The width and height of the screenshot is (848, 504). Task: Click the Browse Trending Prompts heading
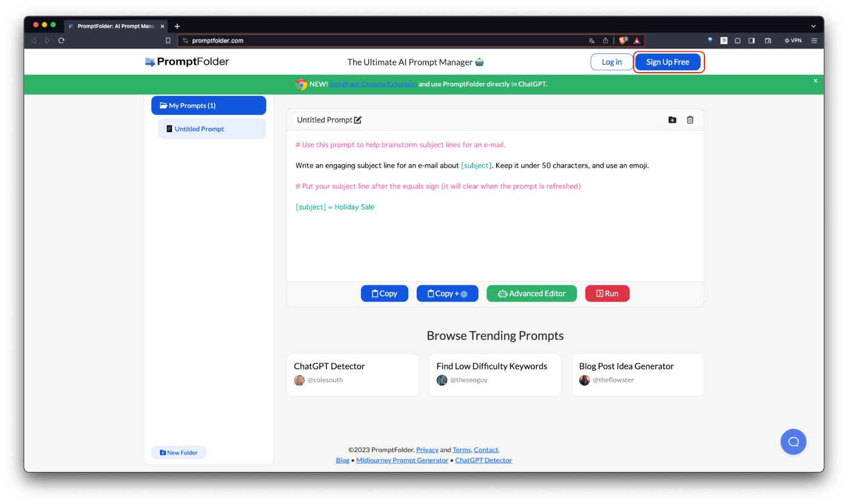(x=495, y=336)
